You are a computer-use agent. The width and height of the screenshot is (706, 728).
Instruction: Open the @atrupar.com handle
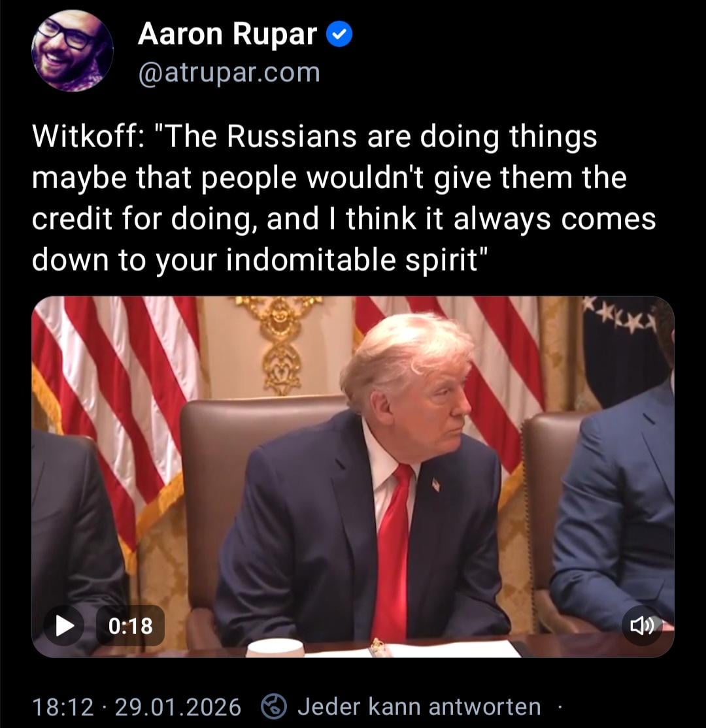[229, 73]
